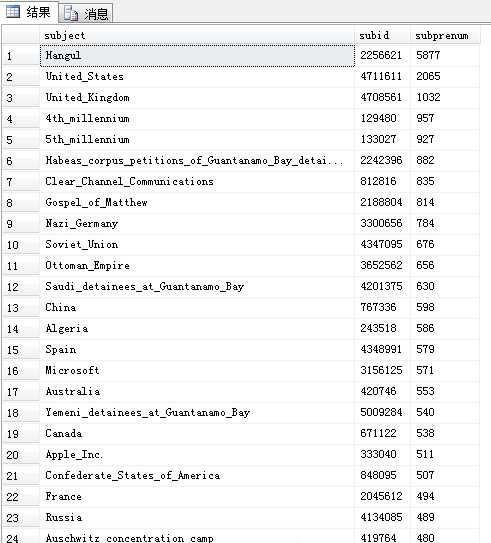This screenshot has height=543, width=491.
Task: Select the China subject cell
Action: [197, 308]
